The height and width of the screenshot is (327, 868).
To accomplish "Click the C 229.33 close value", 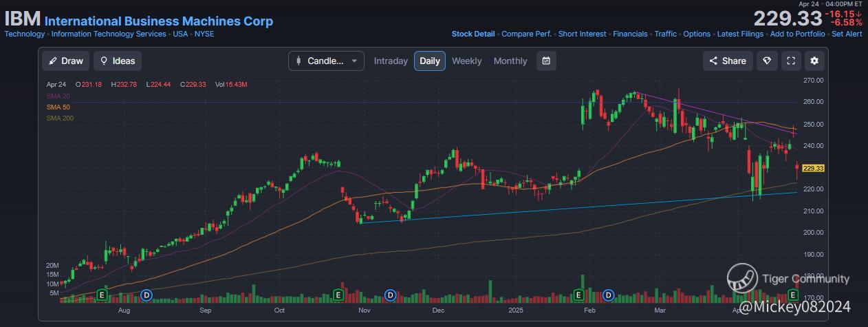I will (193, 84).
